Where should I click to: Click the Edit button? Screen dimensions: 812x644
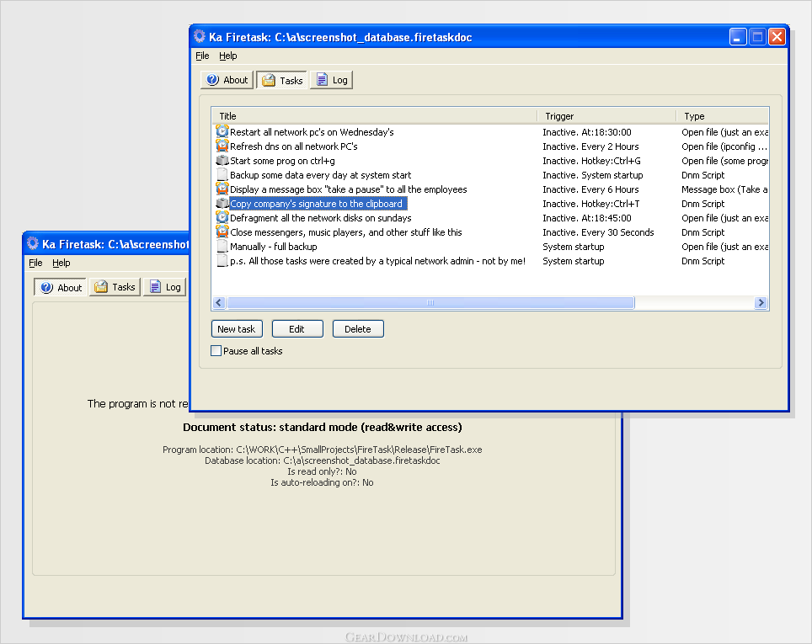297,328
